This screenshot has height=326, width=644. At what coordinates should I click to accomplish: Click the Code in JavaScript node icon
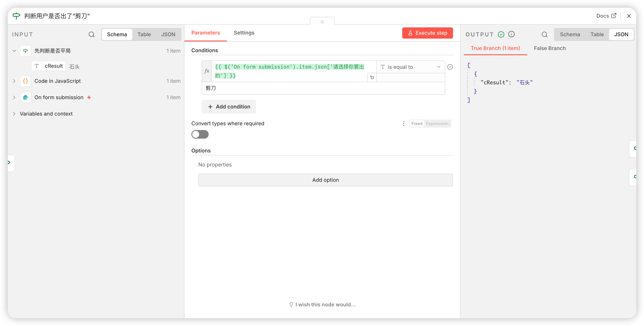(x=25, y=81)
